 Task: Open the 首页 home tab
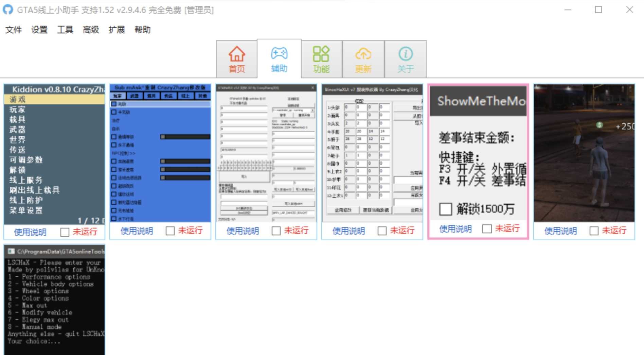(237, 59)
